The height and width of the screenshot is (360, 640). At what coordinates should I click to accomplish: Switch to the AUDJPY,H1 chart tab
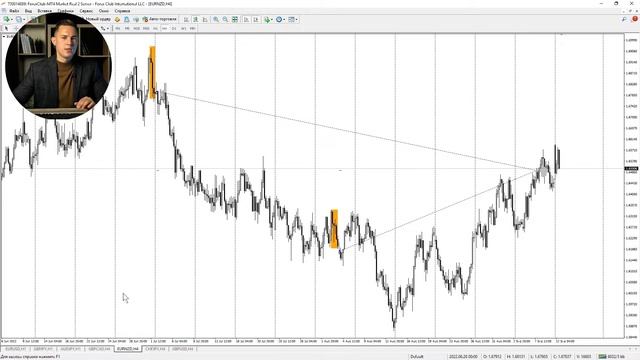(x=71, y=349)
